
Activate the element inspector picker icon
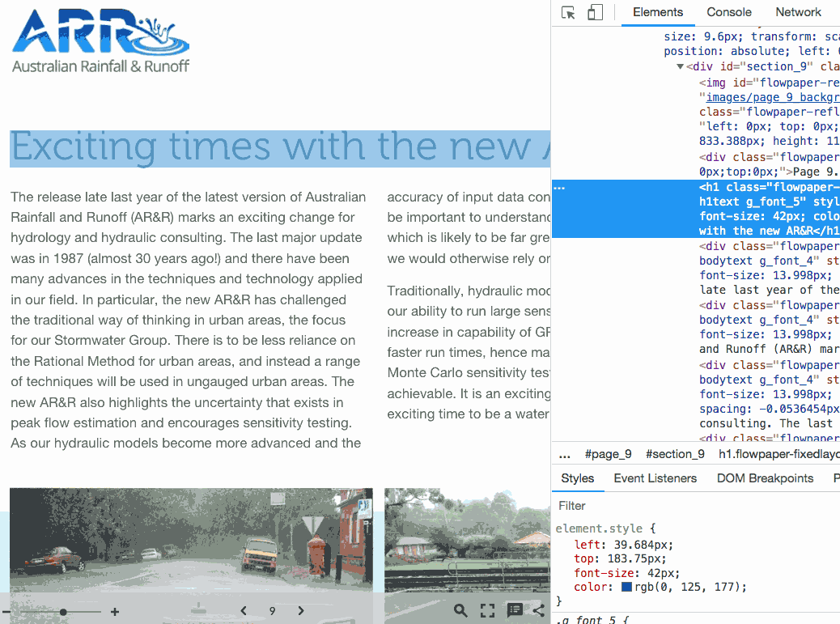(568, 12)
